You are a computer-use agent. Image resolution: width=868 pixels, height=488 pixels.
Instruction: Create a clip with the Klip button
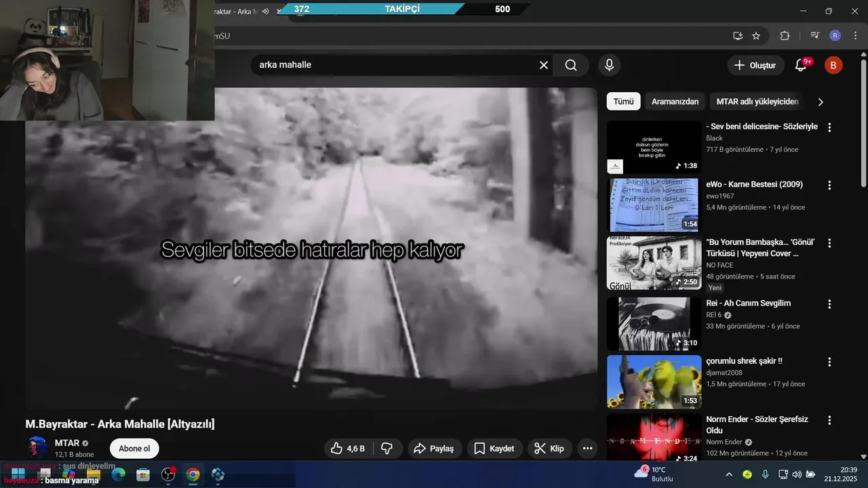[550, 449]
